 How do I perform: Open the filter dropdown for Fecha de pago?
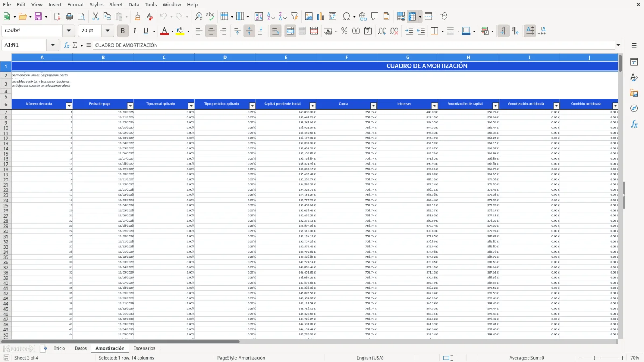coord(130,105)
